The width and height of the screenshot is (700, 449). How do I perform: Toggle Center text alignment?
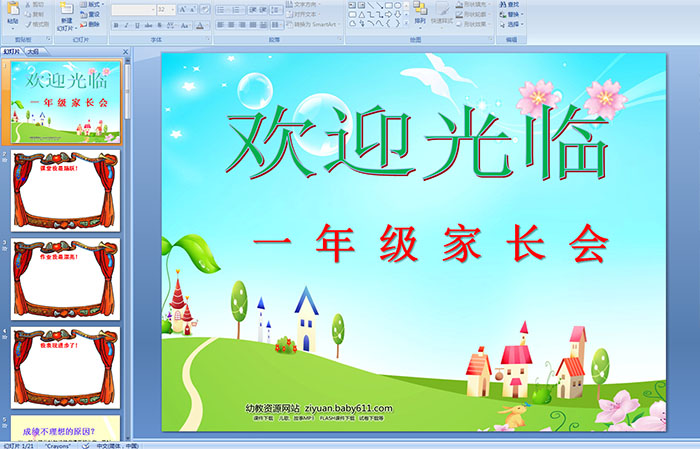(231, 25)
